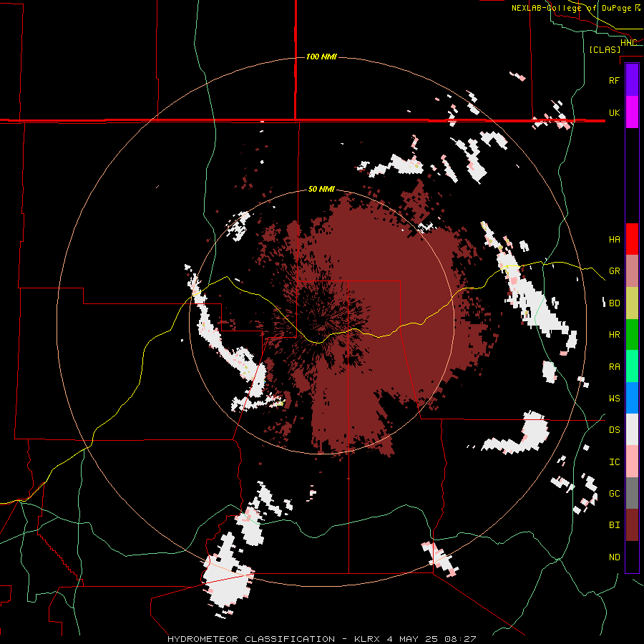
Task: Click the yellow BD legend color swatch
Action: (632, 303)
